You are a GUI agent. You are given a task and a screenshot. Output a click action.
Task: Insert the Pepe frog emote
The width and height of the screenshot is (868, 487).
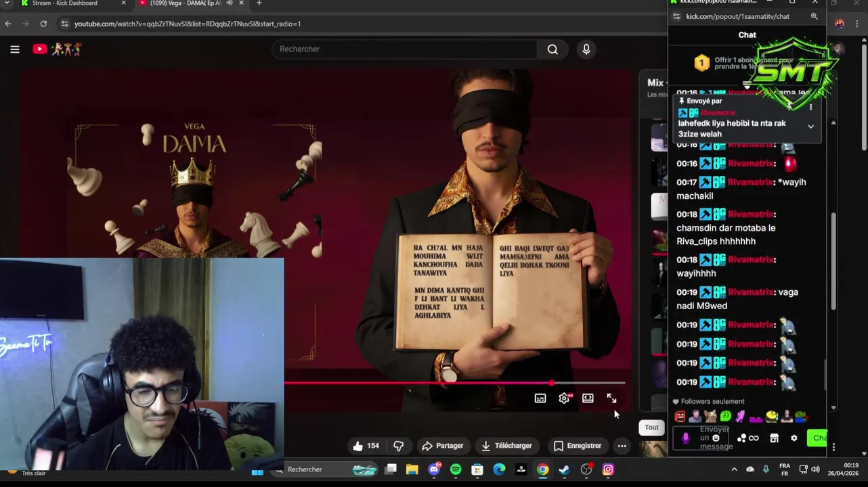801,417
